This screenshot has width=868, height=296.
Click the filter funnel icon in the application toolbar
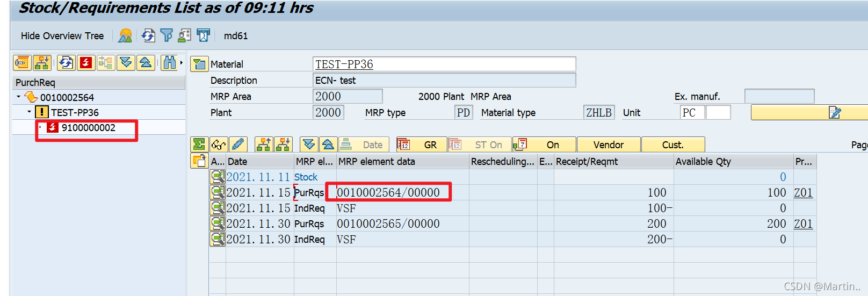(x=167, y=36)
